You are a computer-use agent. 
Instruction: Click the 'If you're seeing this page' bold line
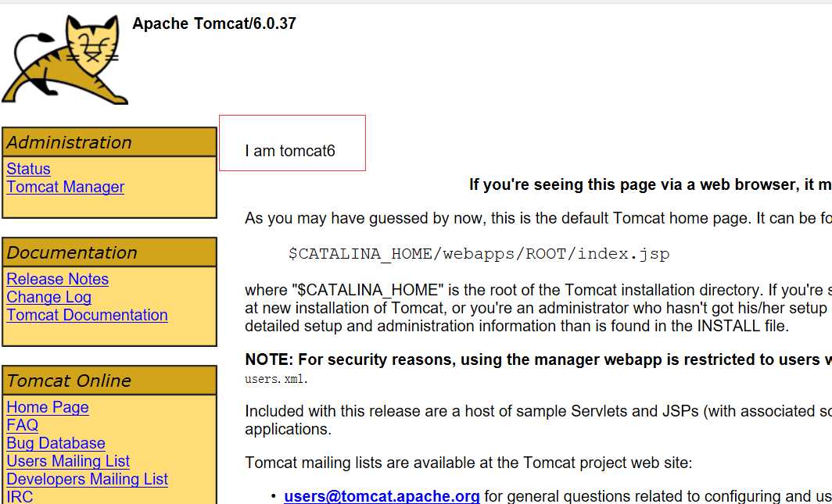pyautogui.click(x=651, y=184)
